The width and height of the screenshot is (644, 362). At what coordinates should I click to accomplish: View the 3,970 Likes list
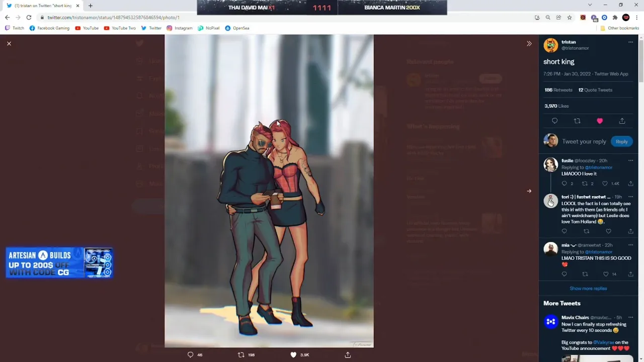556,106
